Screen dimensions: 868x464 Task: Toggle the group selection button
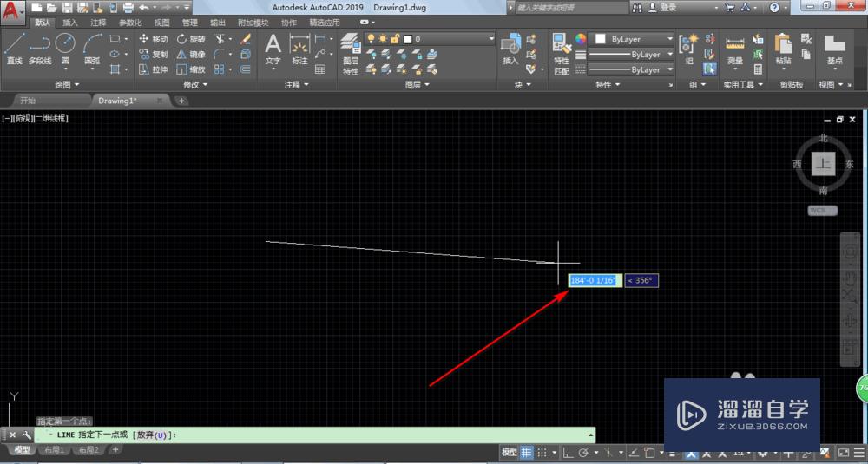coord(710,69)
